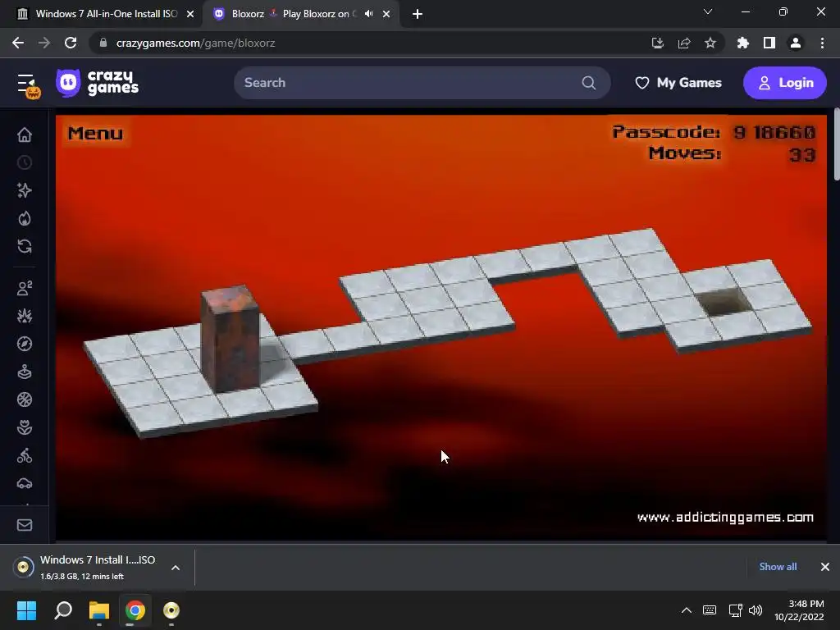Viewport: 840px width, 630px height.
Task: Open Chrome three-dot menu
Action: click(822, 43)
